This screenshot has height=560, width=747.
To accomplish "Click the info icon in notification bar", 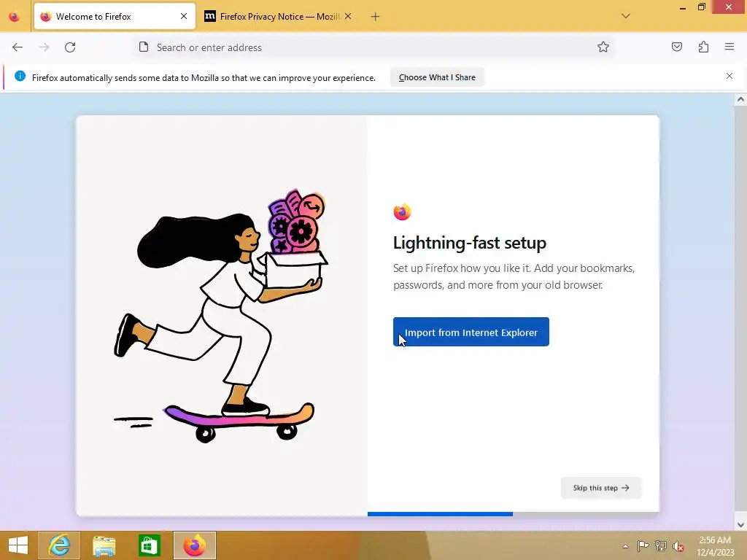I will [x=20, y=76].
